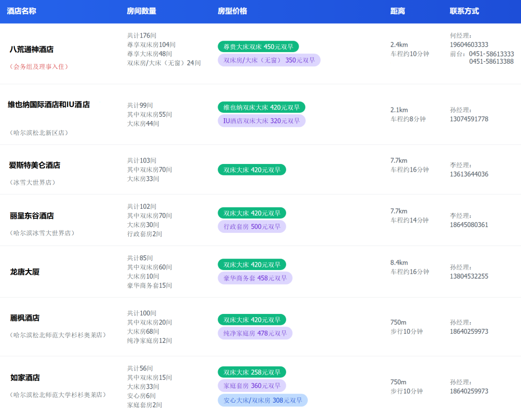Select phone number 18645080361
This screenshot has height=420, width=521.
pos(469,225)
